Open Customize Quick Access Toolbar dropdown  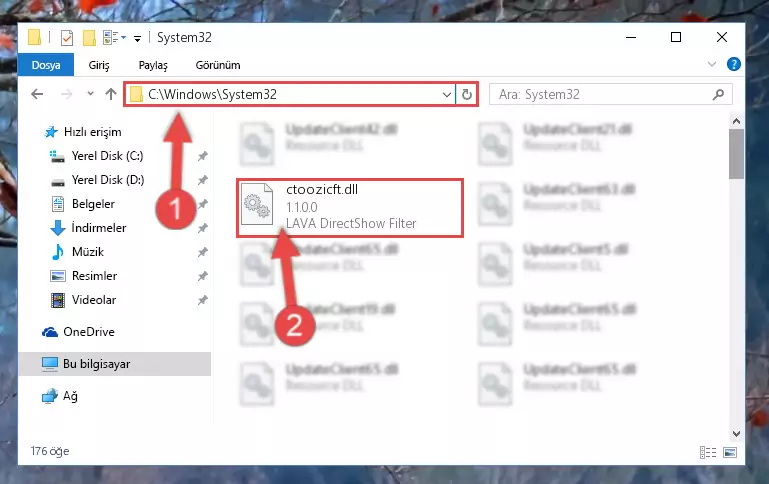pyautogui.click(x=138, y=38)
